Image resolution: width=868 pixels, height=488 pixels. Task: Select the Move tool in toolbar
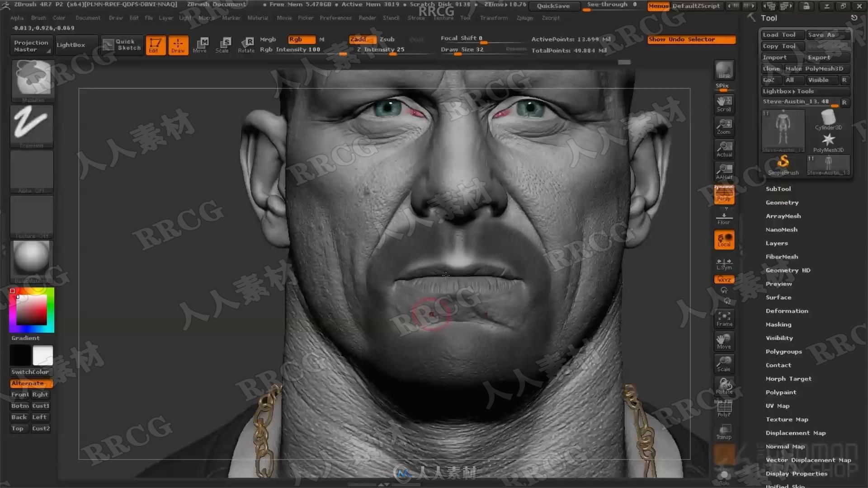[200, 44]
